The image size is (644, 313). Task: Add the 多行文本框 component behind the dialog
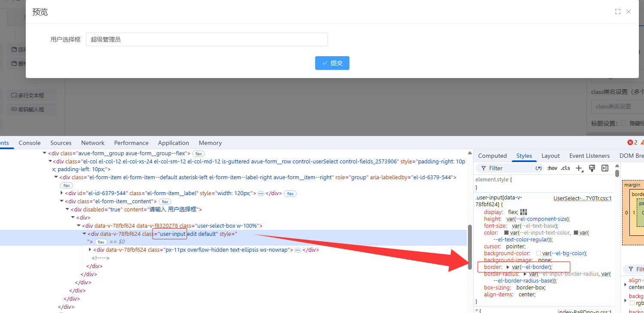tap(31, 95)
